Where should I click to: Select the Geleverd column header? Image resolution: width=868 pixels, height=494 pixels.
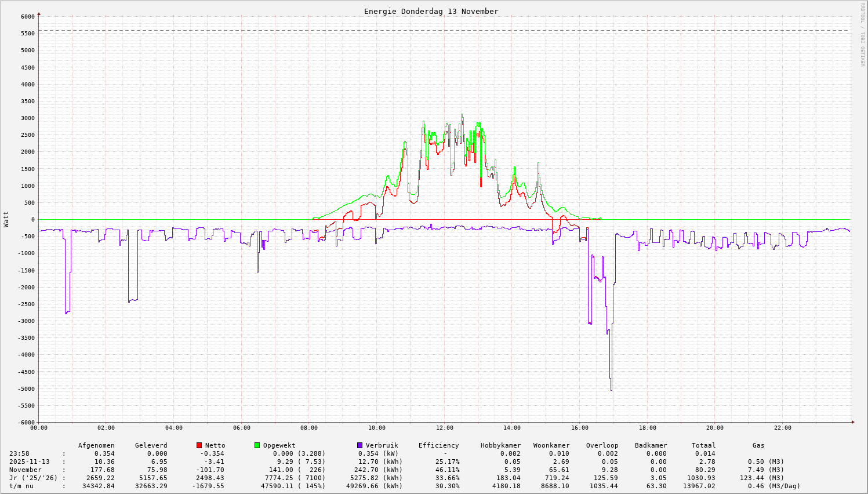(x=151, y=445)
